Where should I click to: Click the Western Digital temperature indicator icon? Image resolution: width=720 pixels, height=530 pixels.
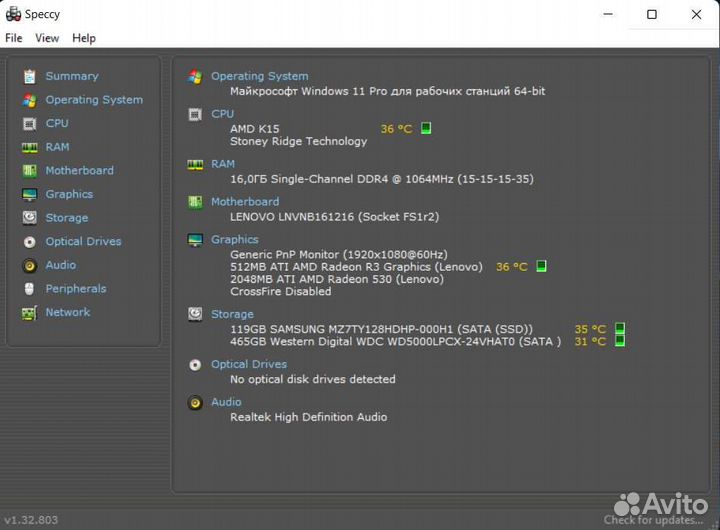(x=620, y=341)
